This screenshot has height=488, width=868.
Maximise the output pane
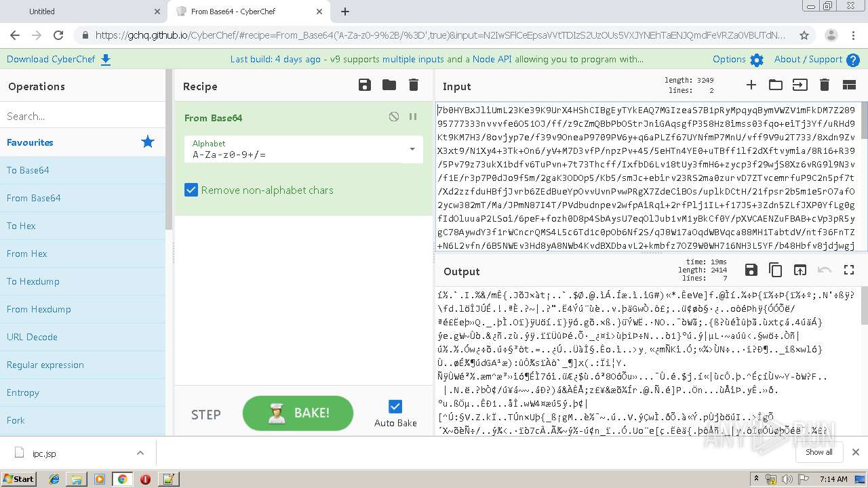849,270
